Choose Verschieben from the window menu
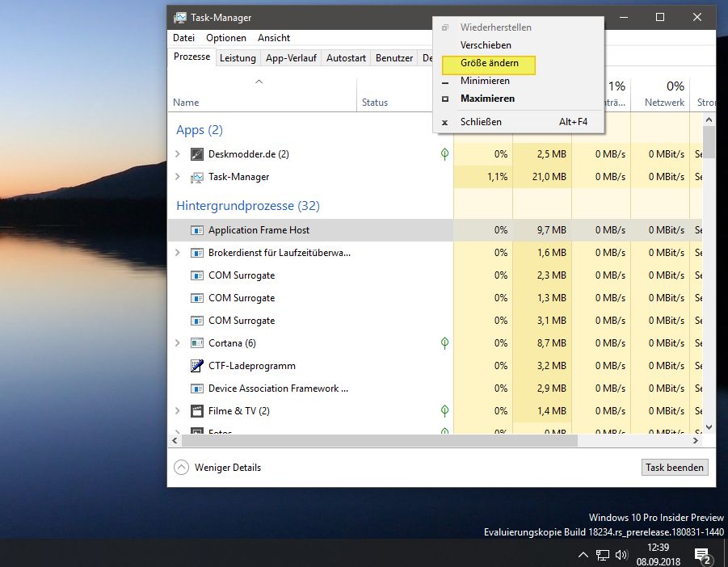 [x=518, y=45]
